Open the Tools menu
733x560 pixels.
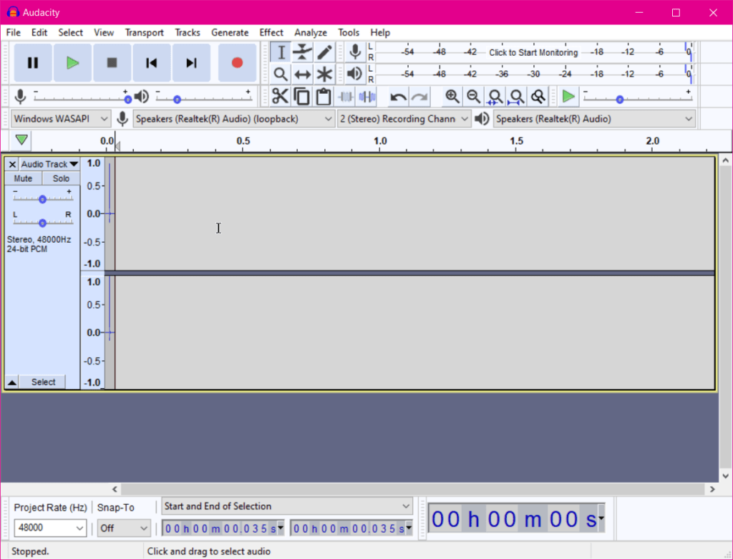tap(349, 33)
